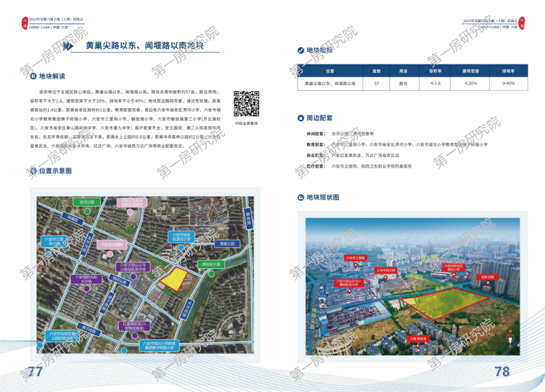Click the yellow land parcel on the map

pos(174,279)
